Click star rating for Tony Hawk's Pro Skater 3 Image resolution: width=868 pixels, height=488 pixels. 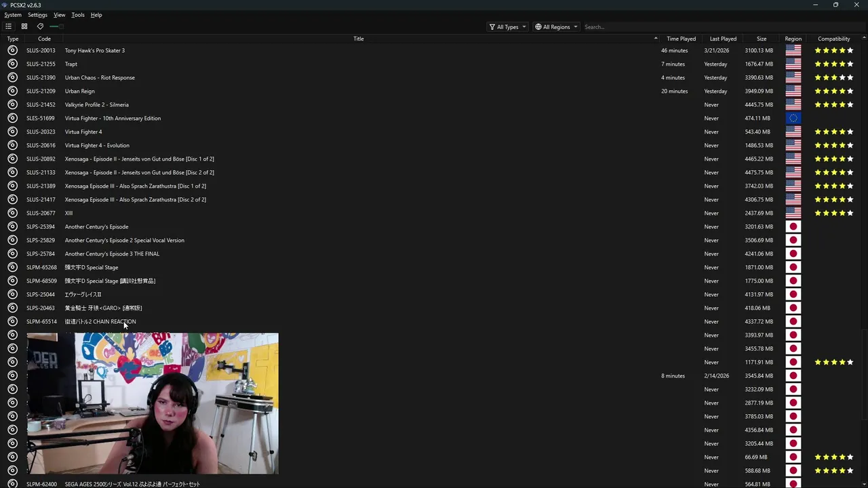pos(833,50)
